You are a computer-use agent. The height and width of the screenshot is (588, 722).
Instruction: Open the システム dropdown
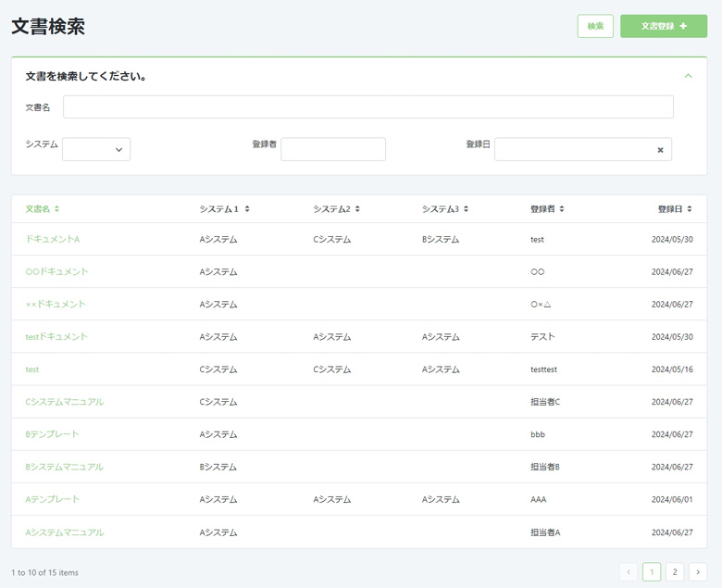click(96, 149)
